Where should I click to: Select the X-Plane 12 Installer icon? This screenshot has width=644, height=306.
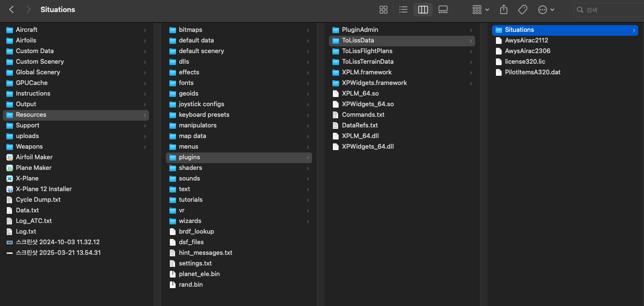tap(10, 189)
